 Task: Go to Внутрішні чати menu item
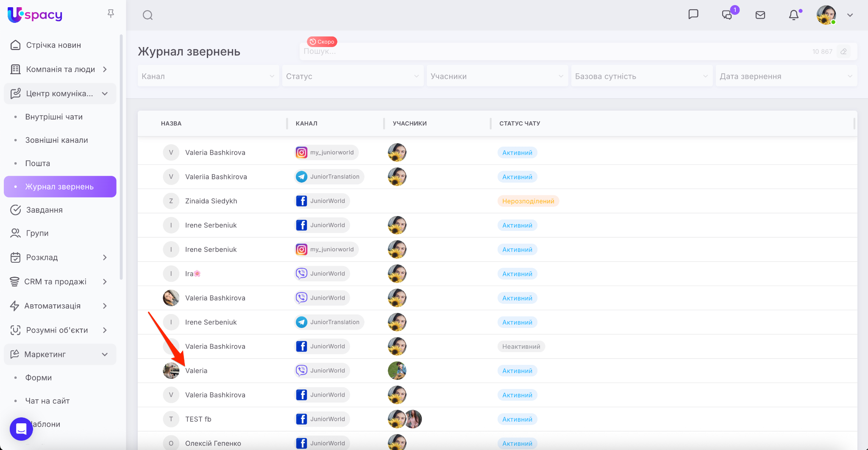coord(54,117)
